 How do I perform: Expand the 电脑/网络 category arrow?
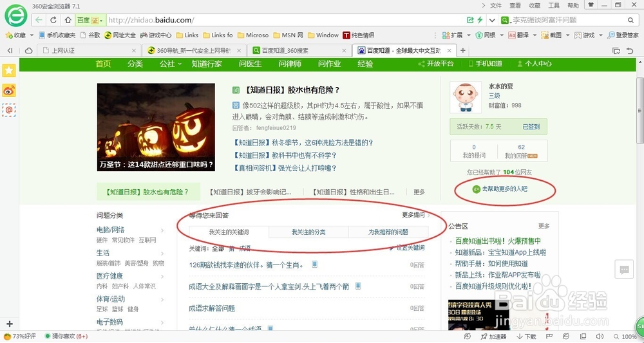coord(162,230)
